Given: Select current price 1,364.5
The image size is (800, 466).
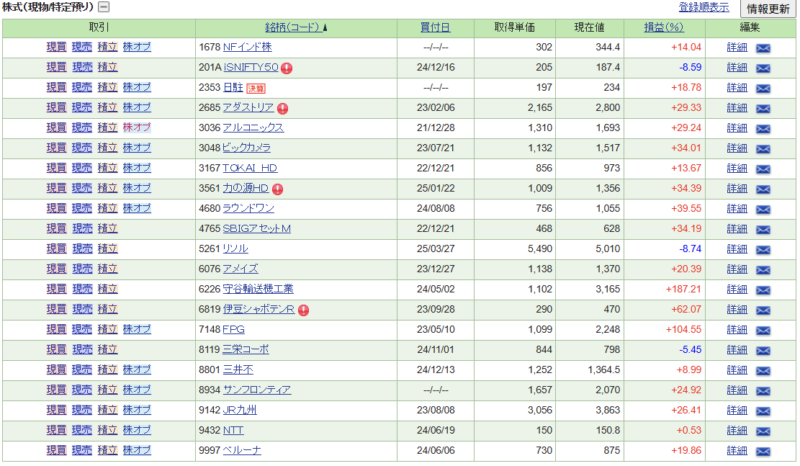Looking at the screenshot, I should pos(604,370).
